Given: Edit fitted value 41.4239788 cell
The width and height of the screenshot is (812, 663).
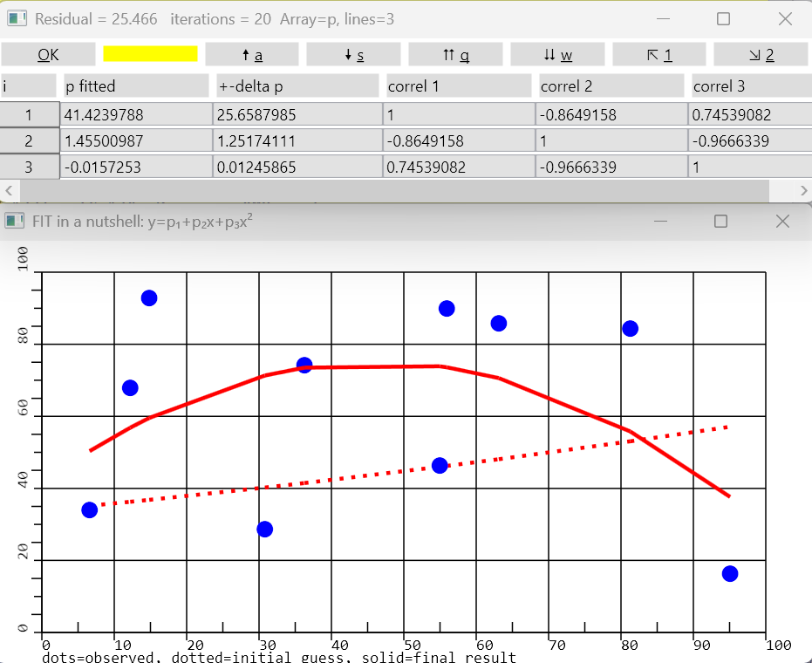Looking at the screenshot, I should tap(136, 114).
